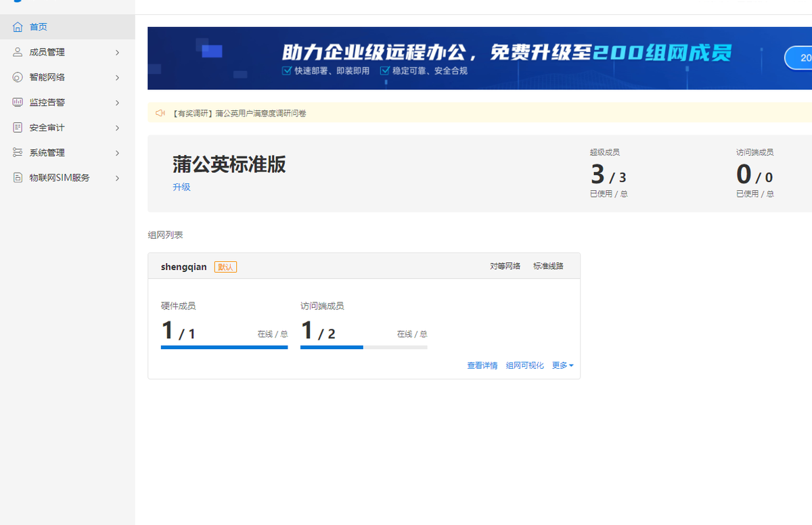
Task: Open the 组网可视化 link
Action: pyautogui.click(x=524, y=365)
